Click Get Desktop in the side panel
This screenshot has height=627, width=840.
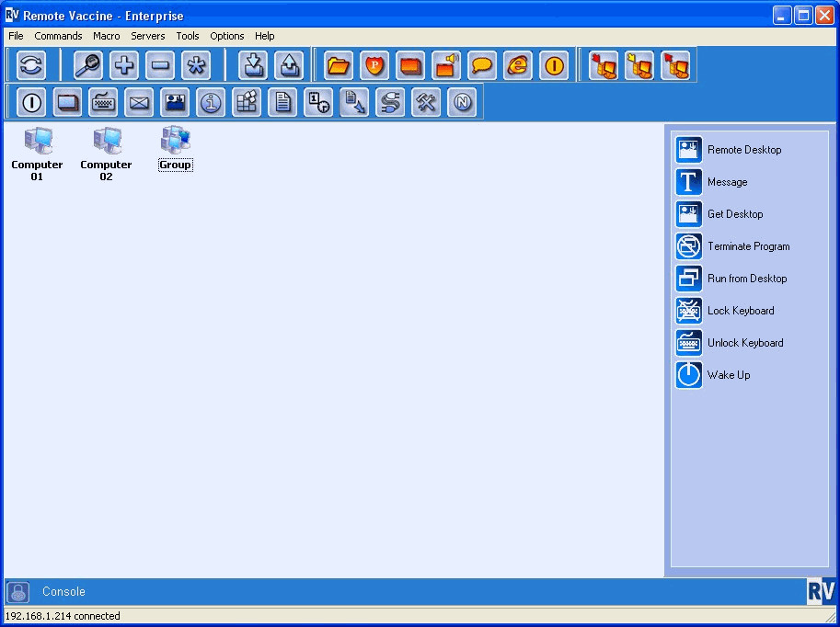[719, 214]
